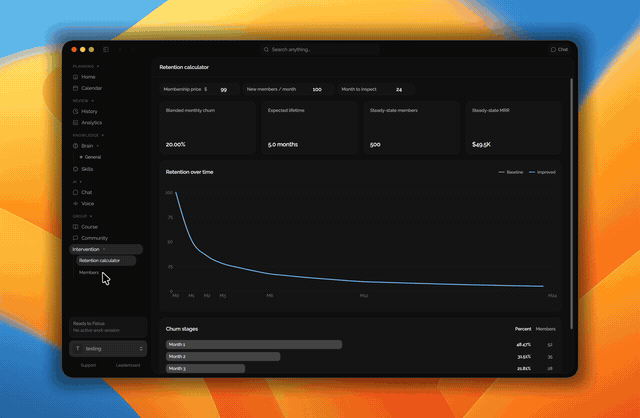Screen dimensions: 640x418
Task: Open the Leaderboard link
Action: click(128, 365)
